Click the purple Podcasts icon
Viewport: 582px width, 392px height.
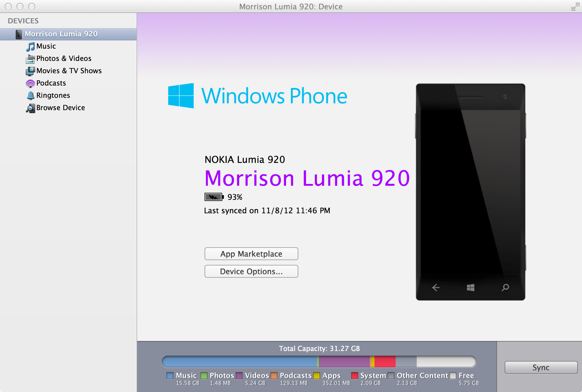coord(30,83)
